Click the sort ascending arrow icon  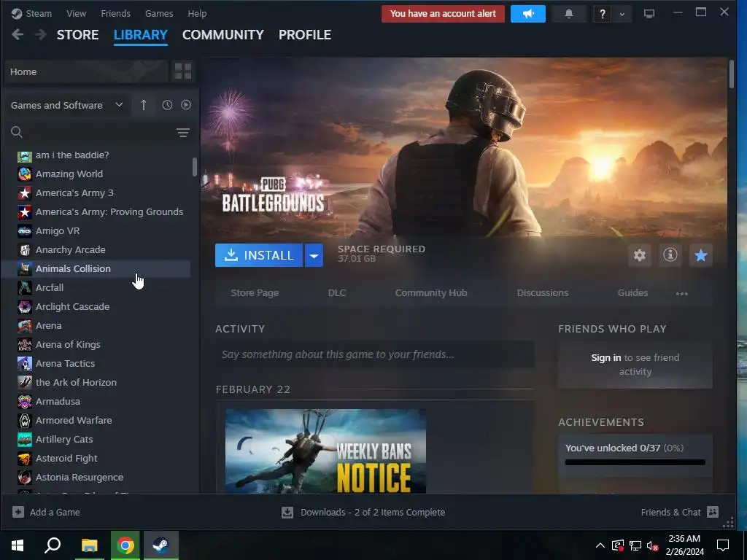coord(144,105)
